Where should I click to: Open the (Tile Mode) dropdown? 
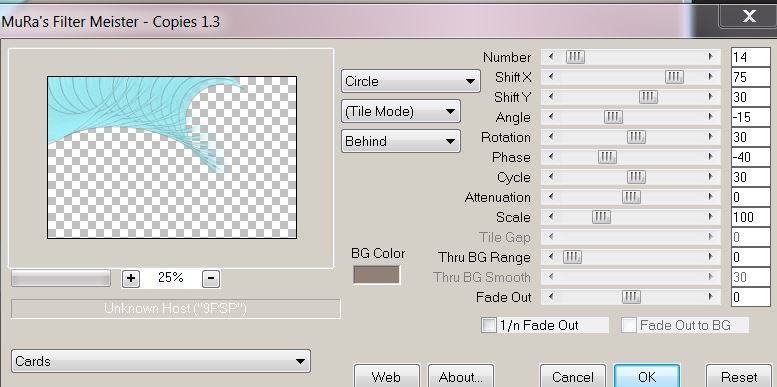point(401,111)
